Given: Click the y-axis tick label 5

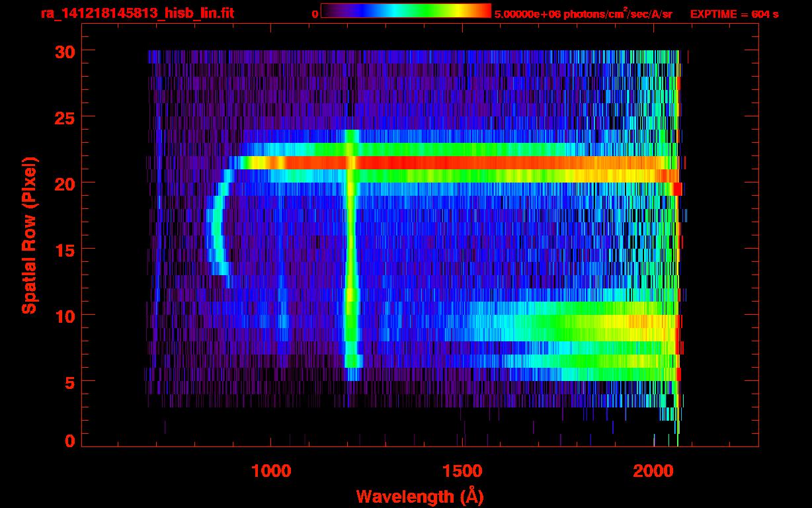Looking at the screenshot, I should 70,382.
